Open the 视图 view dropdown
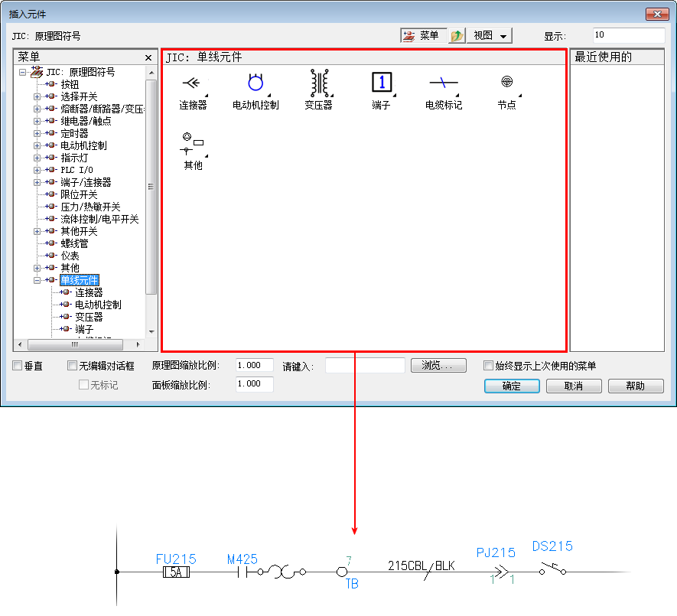This screenshot has height=616, width=677. click(x=490, y=36)
